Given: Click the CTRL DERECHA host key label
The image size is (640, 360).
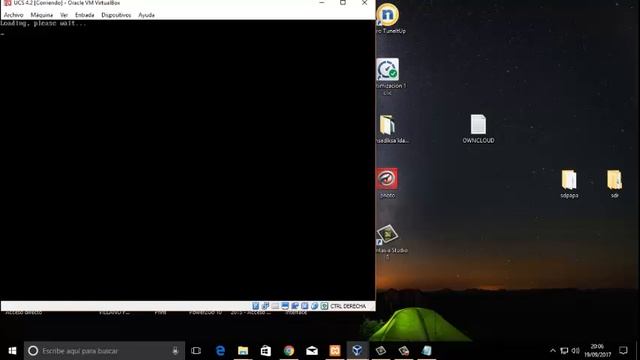Looking at the screenshot, I should click(x=348, y=306).
